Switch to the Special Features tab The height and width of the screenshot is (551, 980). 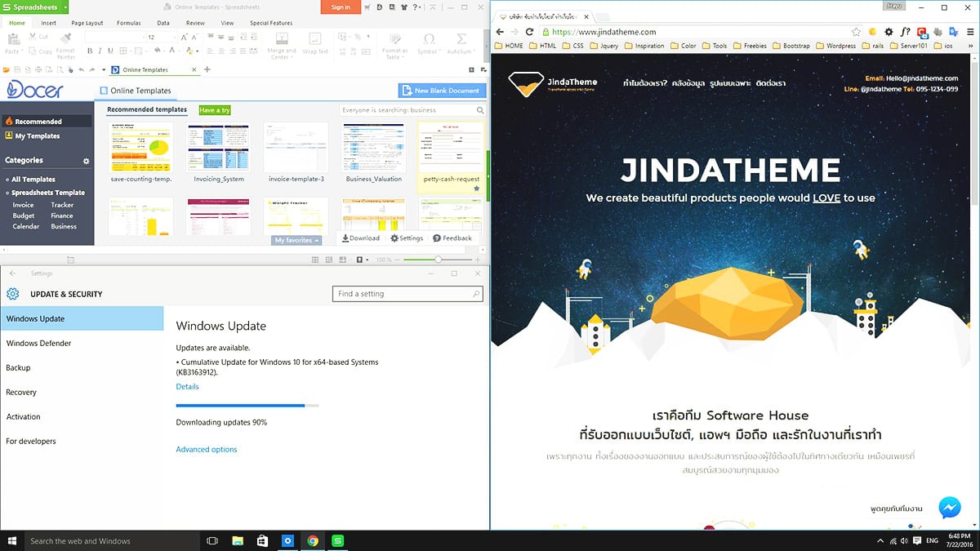pos(271,23)
